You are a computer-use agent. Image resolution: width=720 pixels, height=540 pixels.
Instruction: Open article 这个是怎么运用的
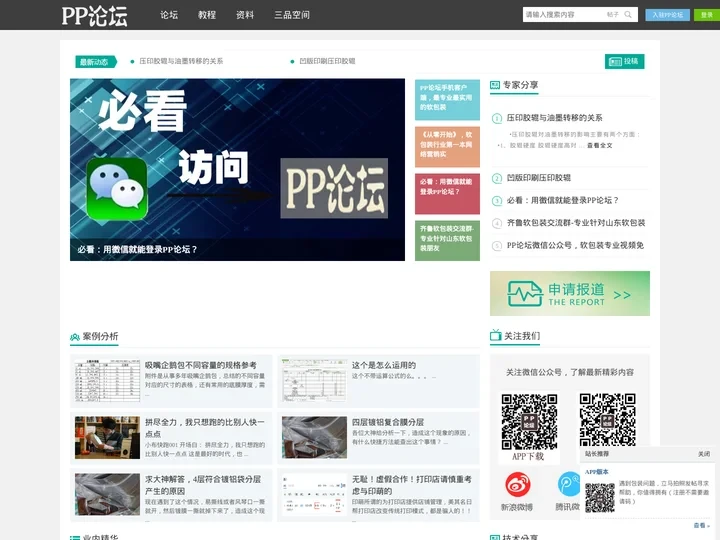[x=384, y=365]
